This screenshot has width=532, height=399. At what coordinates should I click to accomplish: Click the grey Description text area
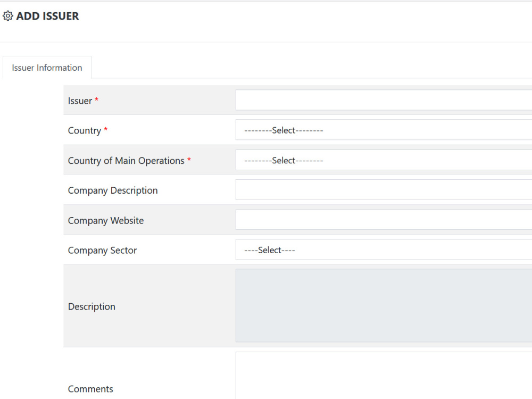[x=384, y=306]
